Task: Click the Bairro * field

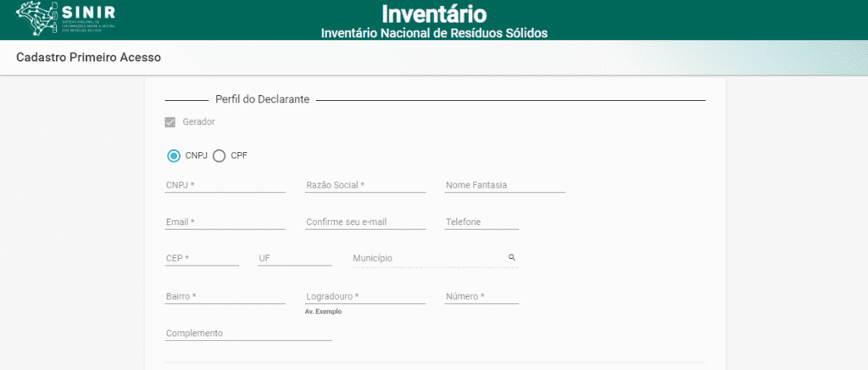Action: tap(225, 297)
